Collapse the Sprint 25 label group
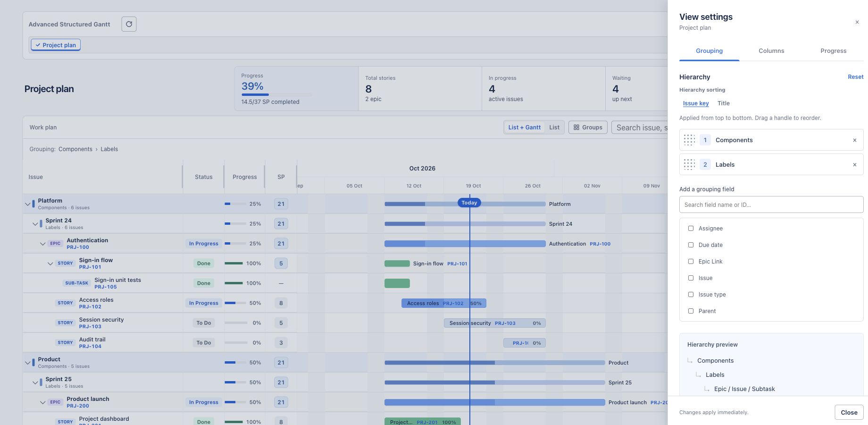 pos(35,382)
